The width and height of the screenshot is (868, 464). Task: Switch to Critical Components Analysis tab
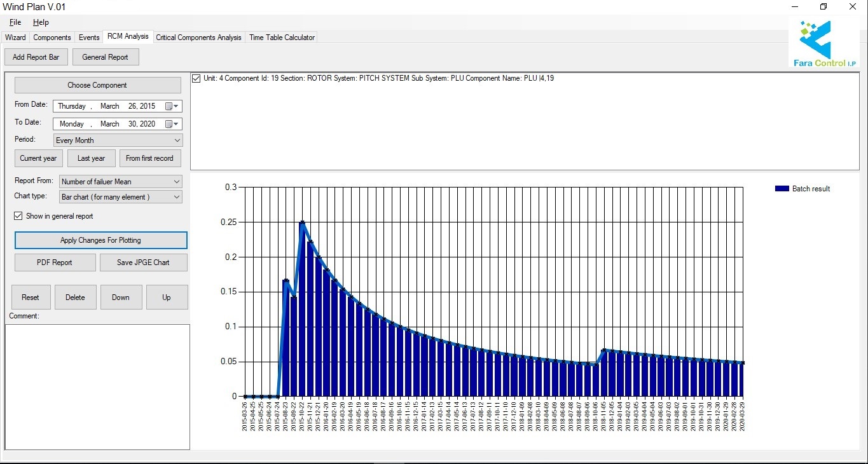pos(198,38)
